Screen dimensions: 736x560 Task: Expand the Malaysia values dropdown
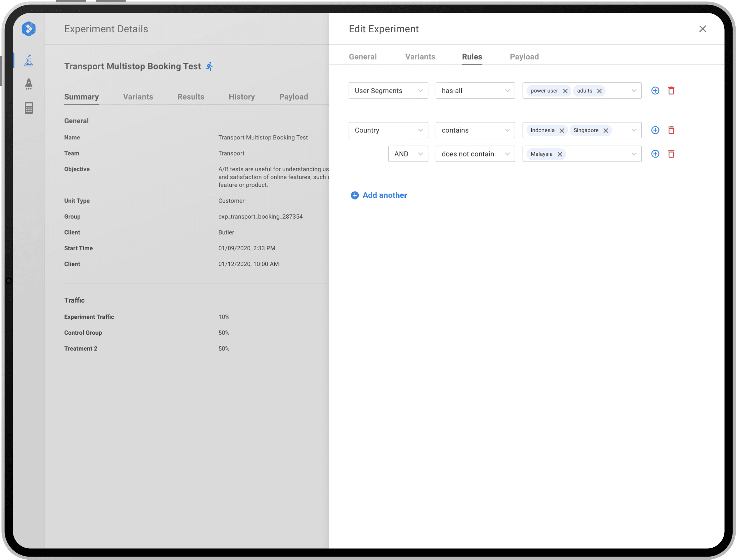pyautogui.click(x=634, y=154)
